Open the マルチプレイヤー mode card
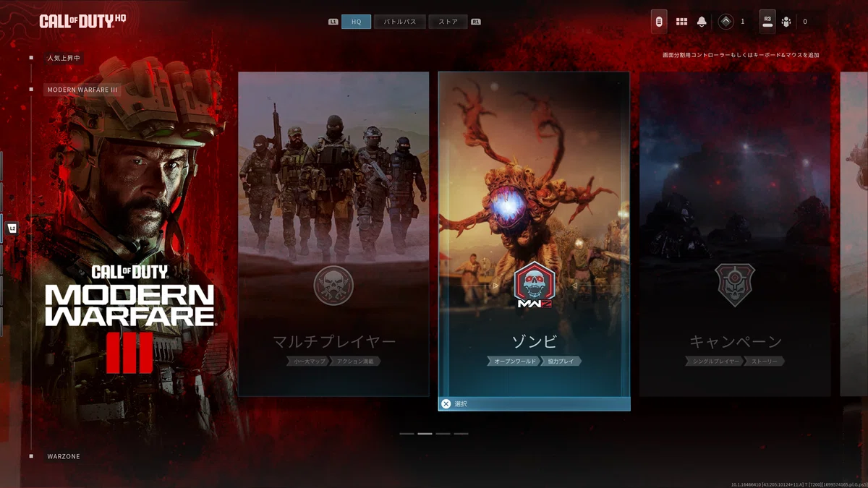This screenshot has width=868, height=488. pos(333,234)
